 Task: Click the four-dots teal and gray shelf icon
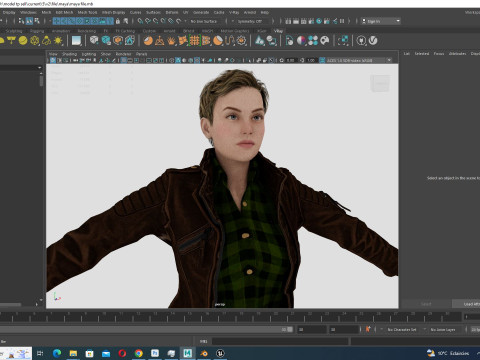[x=313, y=41]
